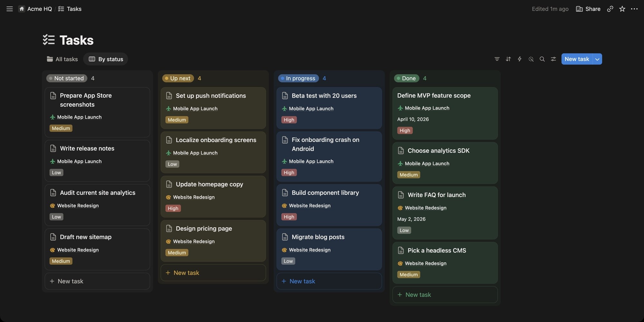Click page icon on Write release notes card
Image resolution: width=644 pixels, height=322 pixels.
coord(53,148)
